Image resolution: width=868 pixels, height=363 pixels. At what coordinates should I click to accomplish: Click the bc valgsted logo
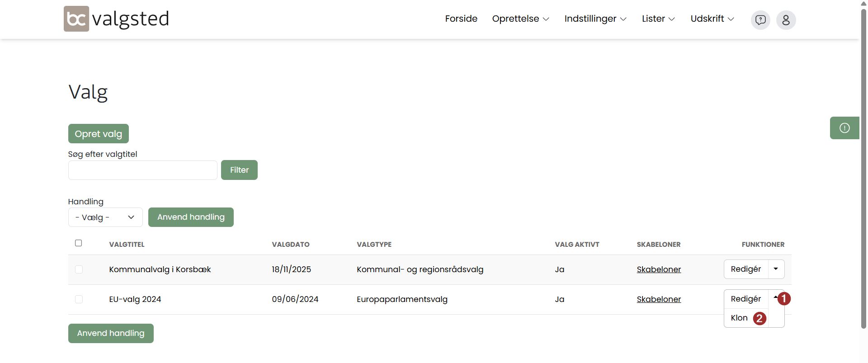[x=116, y=19]
